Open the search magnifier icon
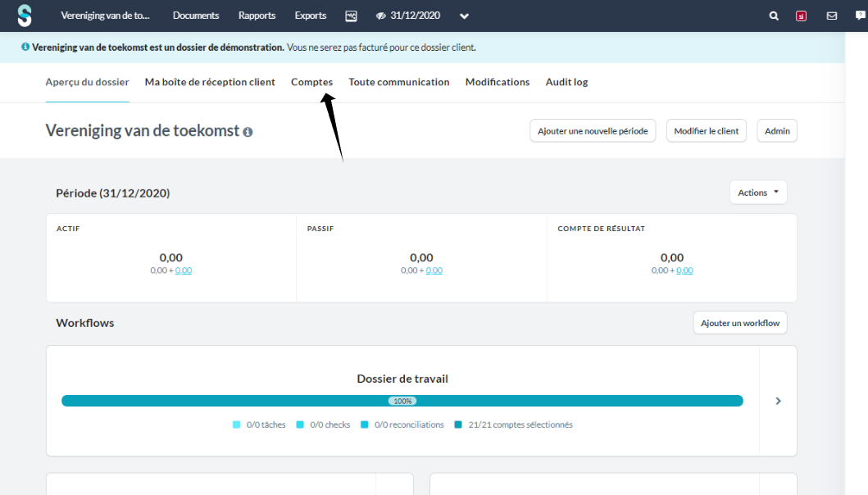The image size is (868, 495). click(774, 16)
